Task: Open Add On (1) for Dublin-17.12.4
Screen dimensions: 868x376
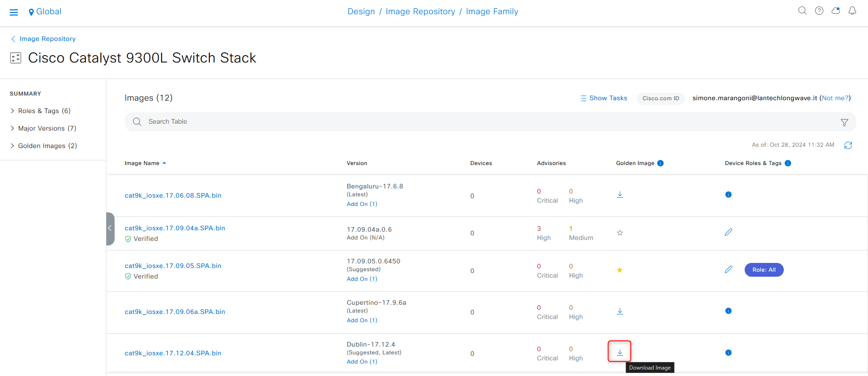Action: (x=362, y=362)
